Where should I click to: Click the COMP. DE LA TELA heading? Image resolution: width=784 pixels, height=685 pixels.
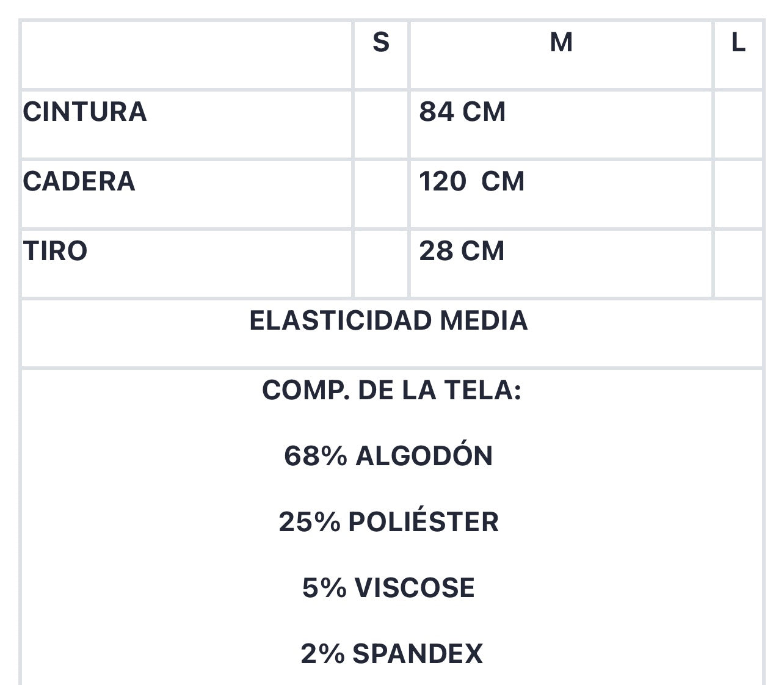coord(391,390)
